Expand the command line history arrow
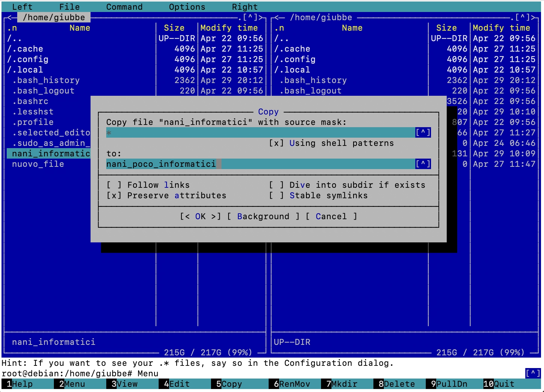544x392 pixels. point(533,373)
